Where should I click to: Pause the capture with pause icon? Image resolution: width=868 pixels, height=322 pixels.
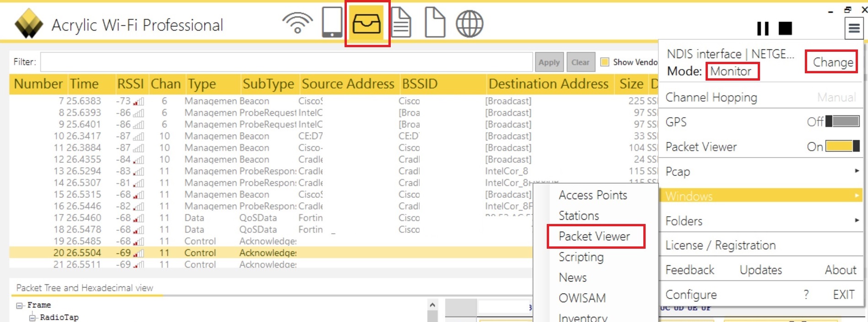(763, 28)
